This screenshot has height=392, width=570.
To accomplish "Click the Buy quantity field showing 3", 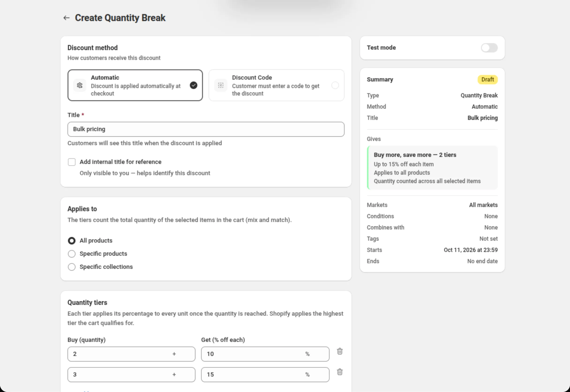I will (x=131, y=375).
